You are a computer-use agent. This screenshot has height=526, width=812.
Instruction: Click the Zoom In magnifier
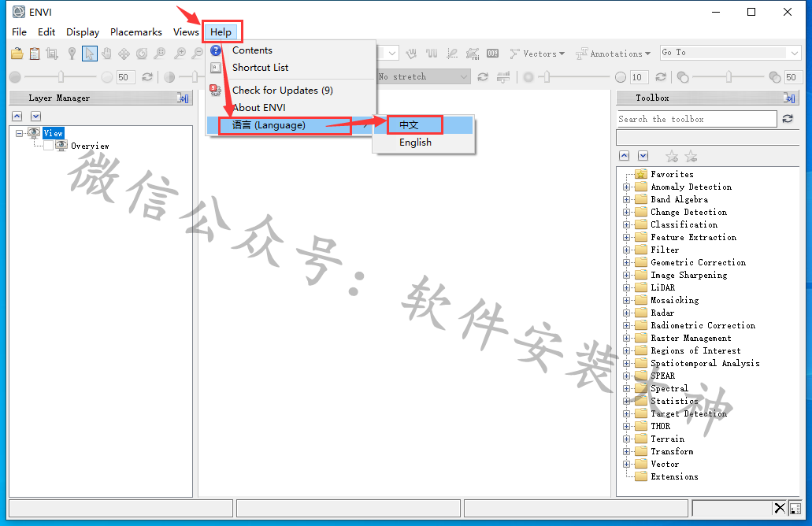(x=180, y=54)
